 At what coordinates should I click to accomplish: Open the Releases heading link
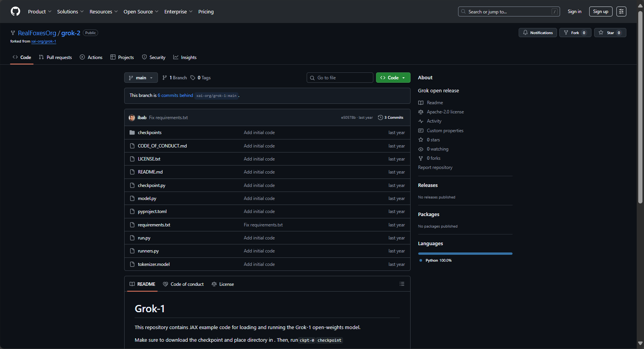tap(428, 185)
